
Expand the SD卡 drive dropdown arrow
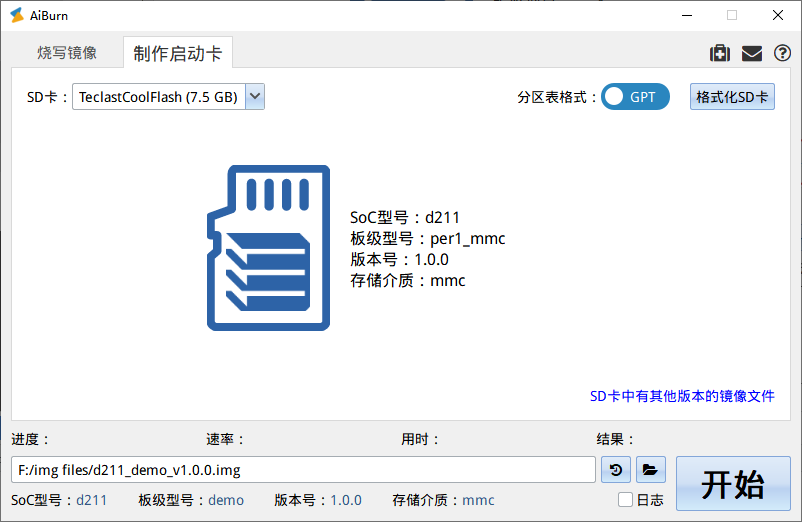click(x=255, y=97)
